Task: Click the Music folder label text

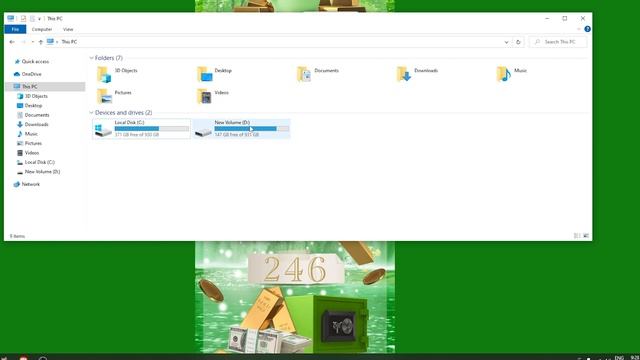Action: [x=520, y=71]
